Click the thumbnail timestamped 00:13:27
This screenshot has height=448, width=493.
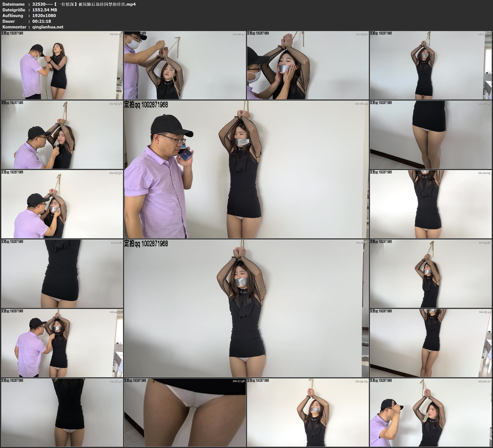431,273
